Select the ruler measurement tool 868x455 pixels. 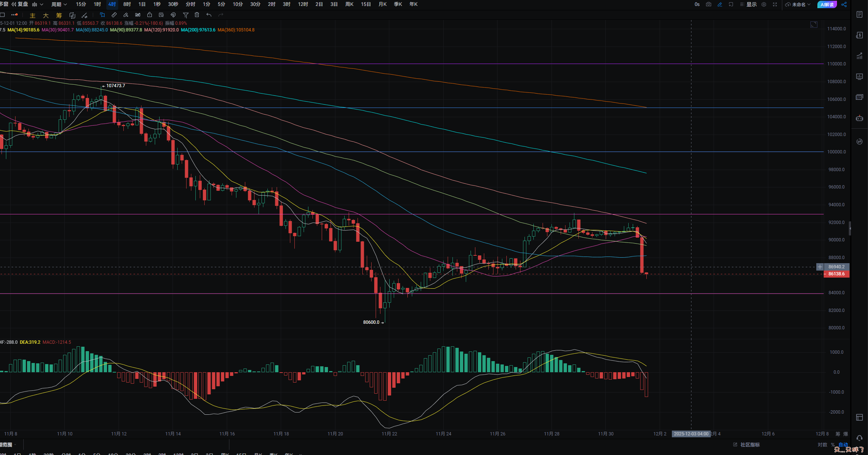click(114, 15)
